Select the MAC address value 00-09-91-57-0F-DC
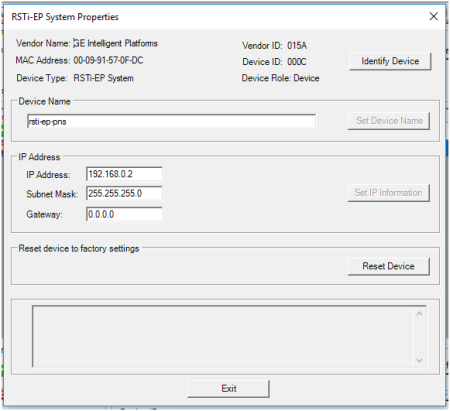Viewport: 450px width, 411px height. point(108,60)
